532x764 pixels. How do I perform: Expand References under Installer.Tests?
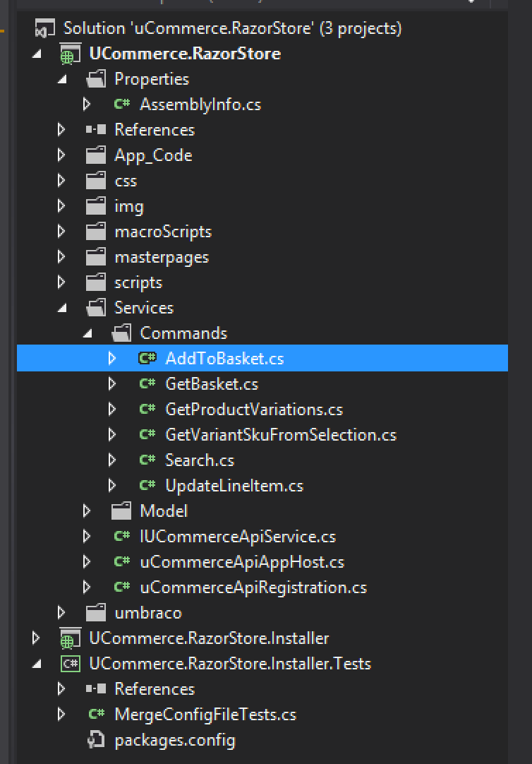pyautogui.click(x=61, y=688)
